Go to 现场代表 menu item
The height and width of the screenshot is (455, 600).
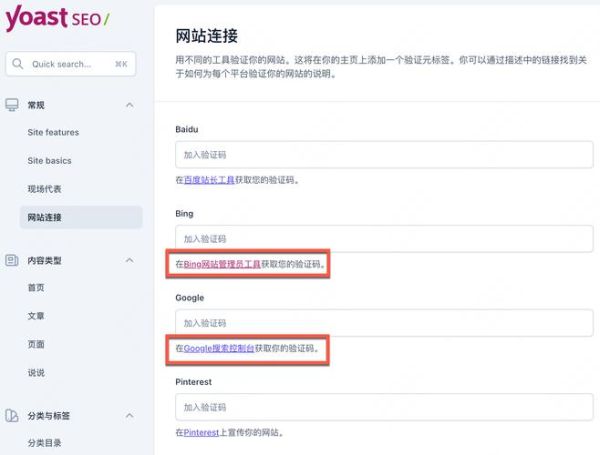point(44,188)
